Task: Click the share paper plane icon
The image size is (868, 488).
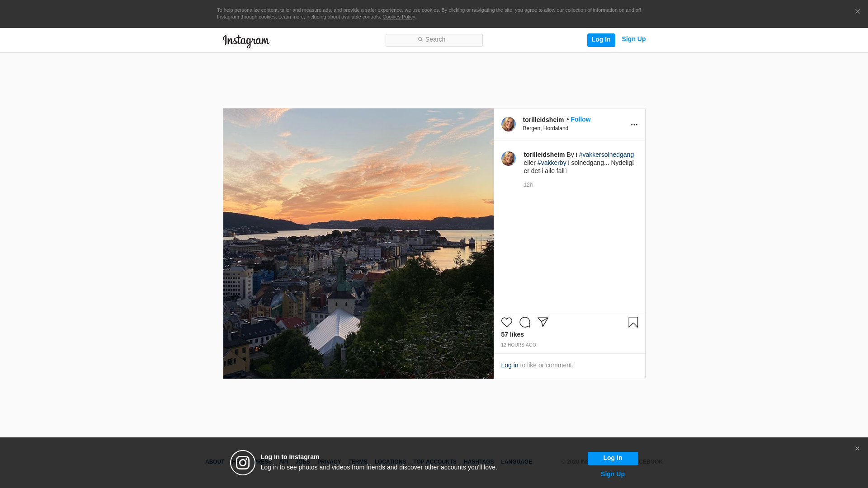Action: click(x=542, y=322)
